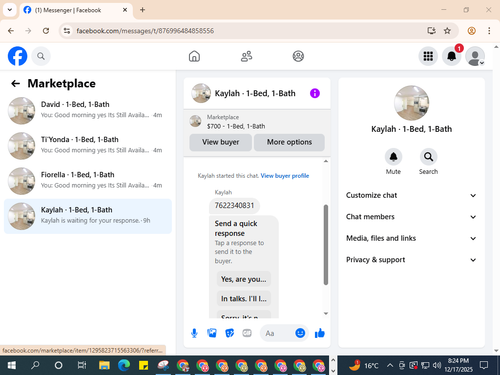Open Sticky Notes from taskbar
Screen dimensions: 500x375
coord(144,365)
